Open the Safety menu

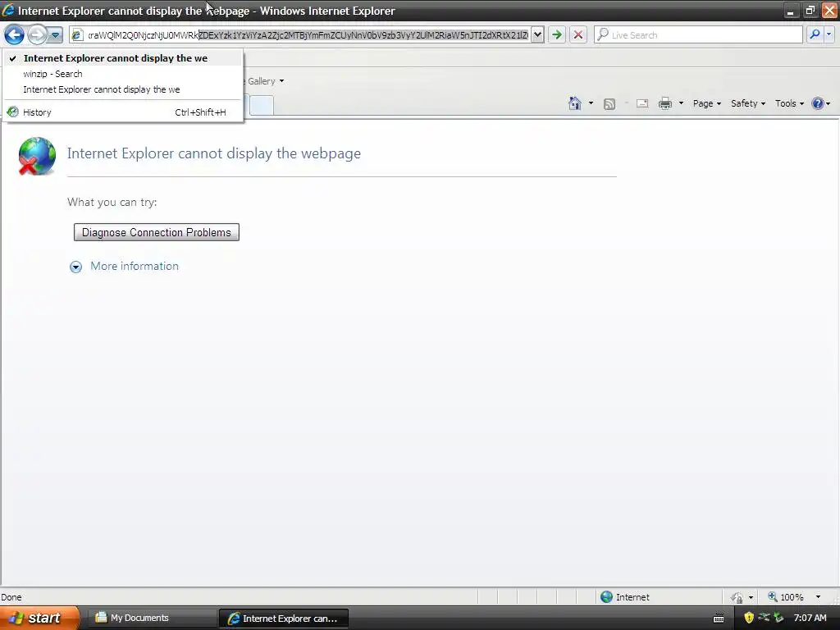(748, 103)
